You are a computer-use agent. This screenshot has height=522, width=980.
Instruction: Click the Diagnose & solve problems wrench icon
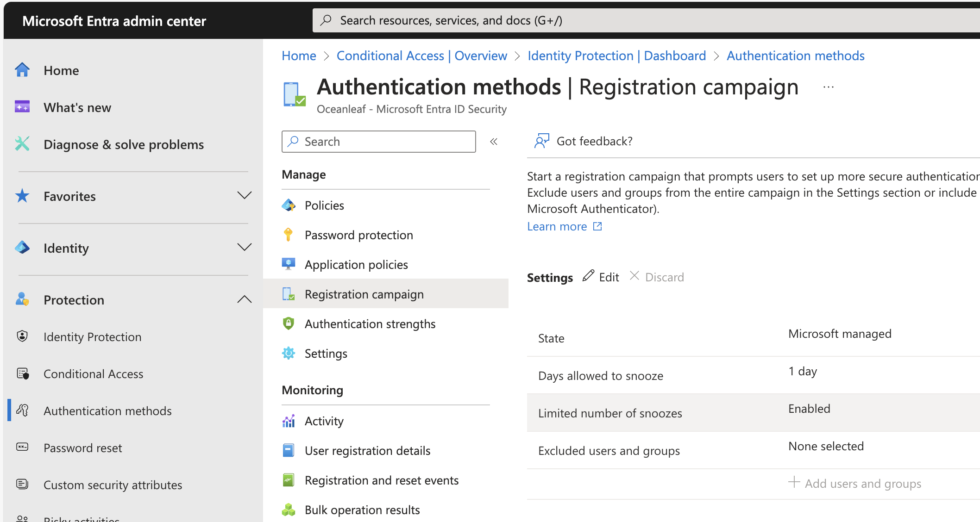(22, 144)
